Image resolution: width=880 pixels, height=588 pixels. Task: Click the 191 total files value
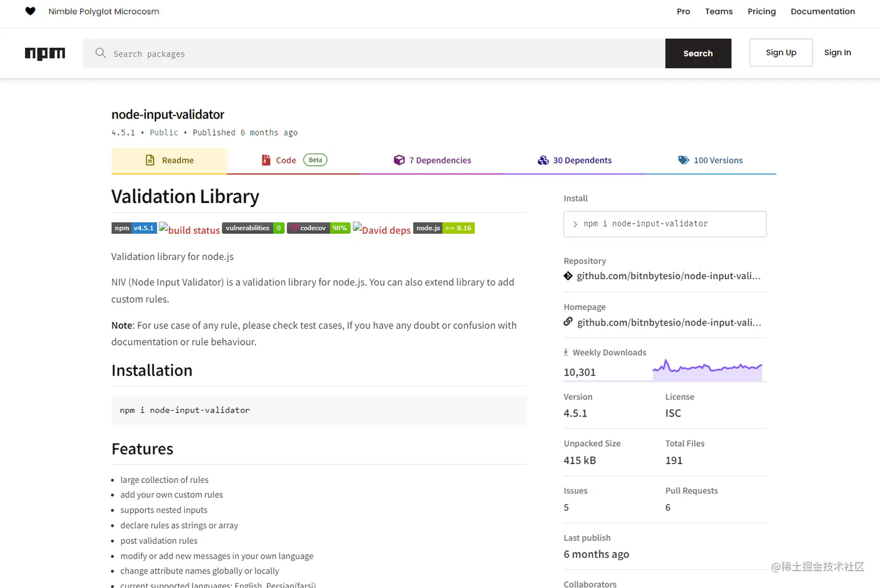coord(674,460)
